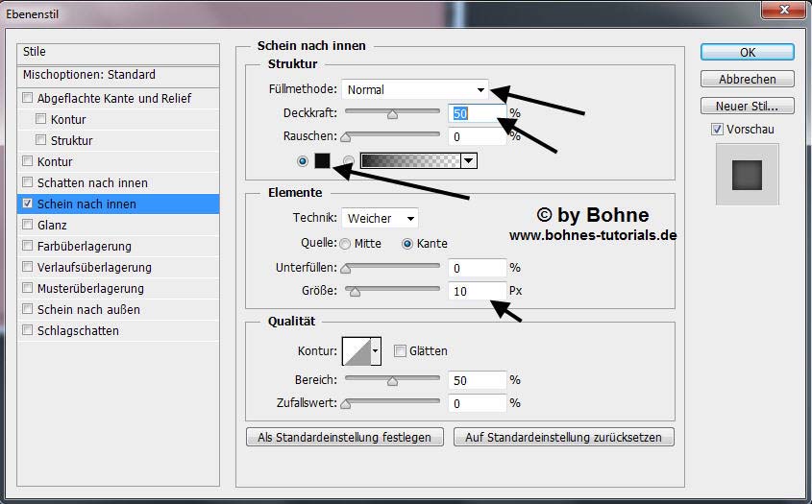Open the gradient picker dropdown arrow
The width and height of the screenshot is (812, 504).
pos(469,161)
